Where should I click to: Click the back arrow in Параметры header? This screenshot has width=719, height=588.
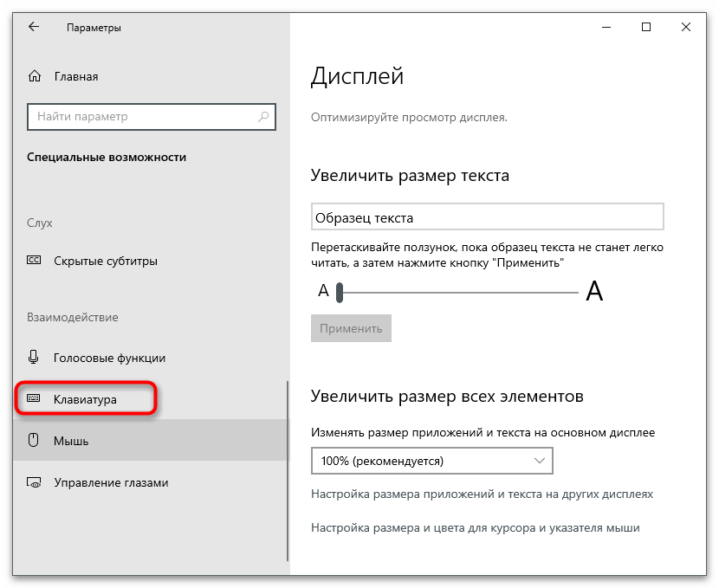pyautogui.click(x=34, y=27)
